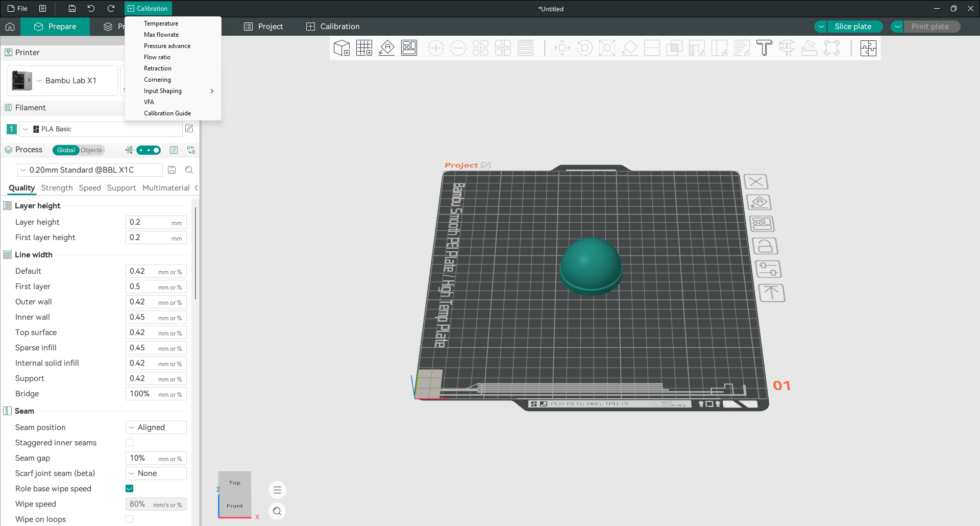980x526 pixels.
Task: Click the Add model cube icon
Action: pyautogui.click(x=341, y=48)
